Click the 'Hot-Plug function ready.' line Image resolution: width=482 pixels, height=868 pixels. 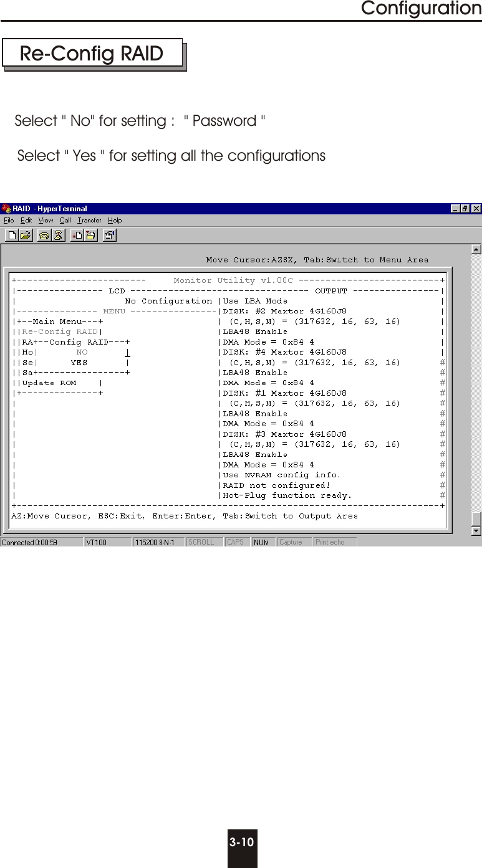pyautogui.click(x=287, y=495)
